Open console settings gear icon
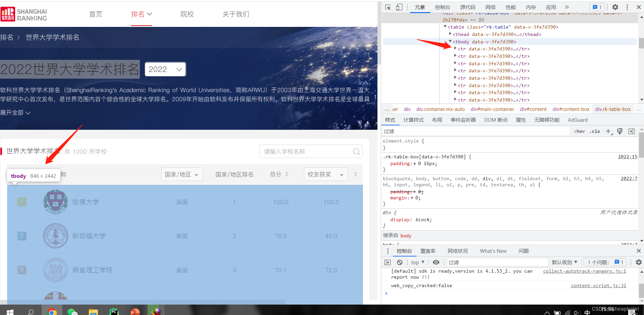Viewport: 644px width, 315px height. pyautogui.click(x=639, y=262)
